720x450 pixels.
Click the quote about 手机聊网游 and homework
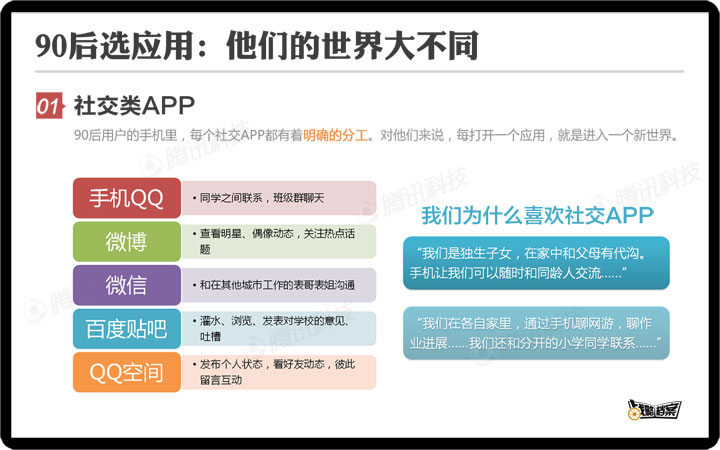click(536, 333)
